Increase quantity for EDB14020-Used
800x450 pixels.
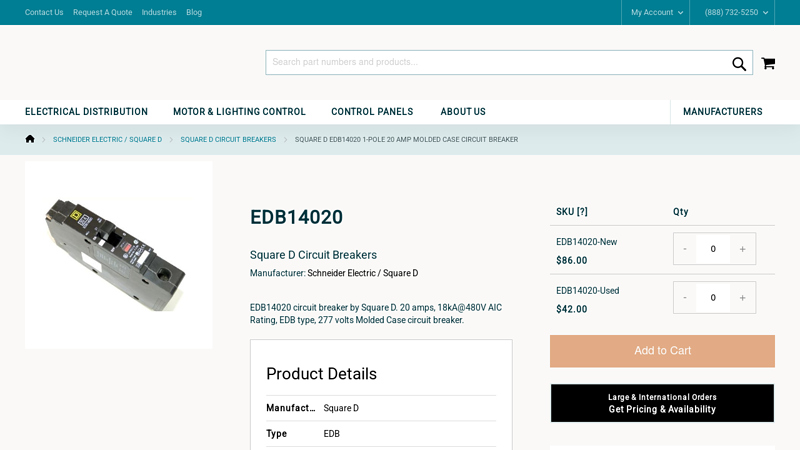(x=742, y=297)
